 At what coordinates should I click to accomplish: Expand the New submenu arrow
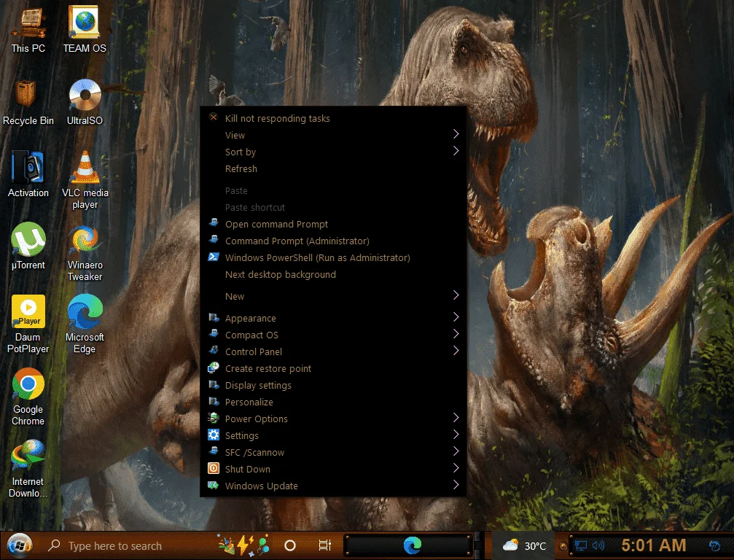[456, 295]
